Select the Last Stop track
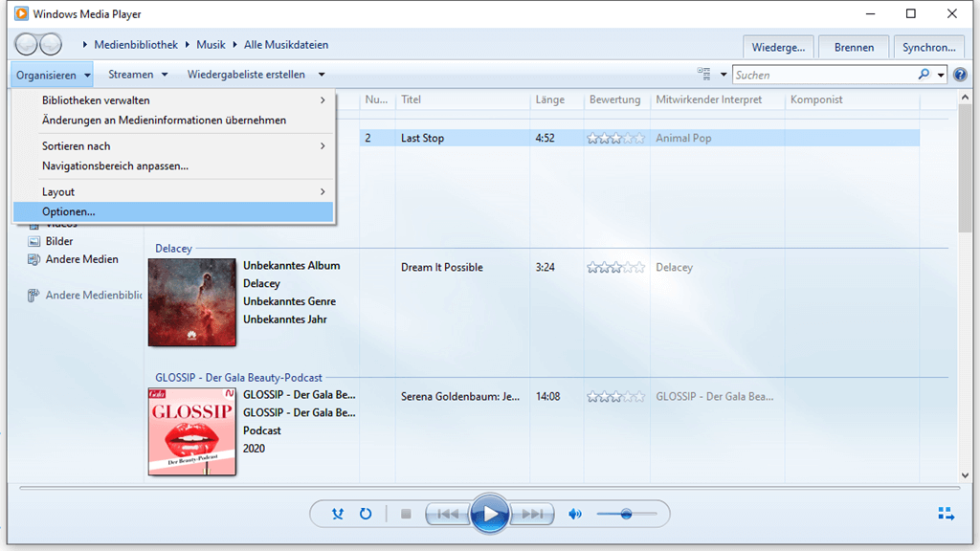 tap(422, 138)
